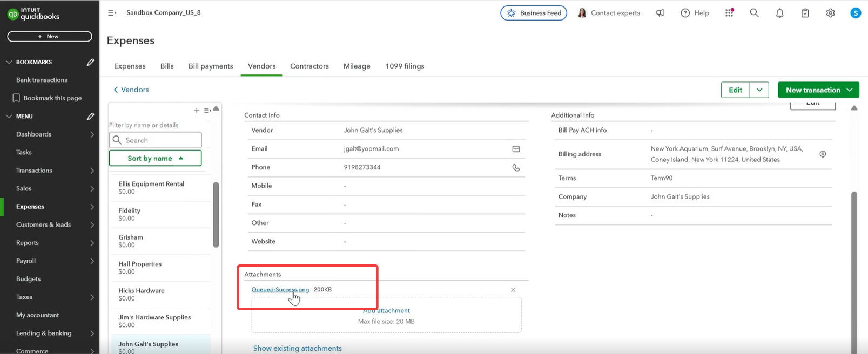The image size is (868, 354).
Task: Open the Sort by name dropdown
Action: [155, 158]
